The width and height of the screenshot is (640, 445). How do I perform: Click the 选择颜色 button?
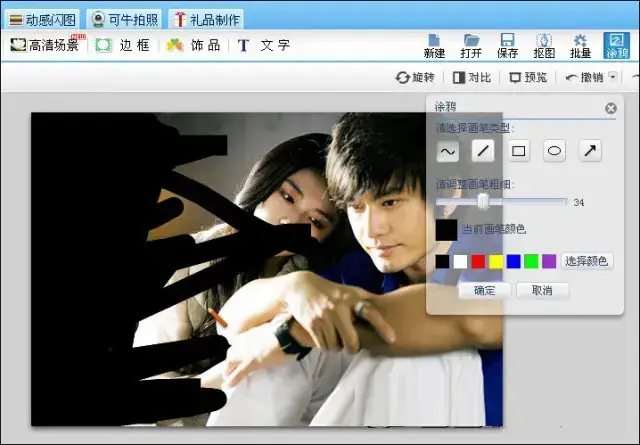(x=587, y=261)
